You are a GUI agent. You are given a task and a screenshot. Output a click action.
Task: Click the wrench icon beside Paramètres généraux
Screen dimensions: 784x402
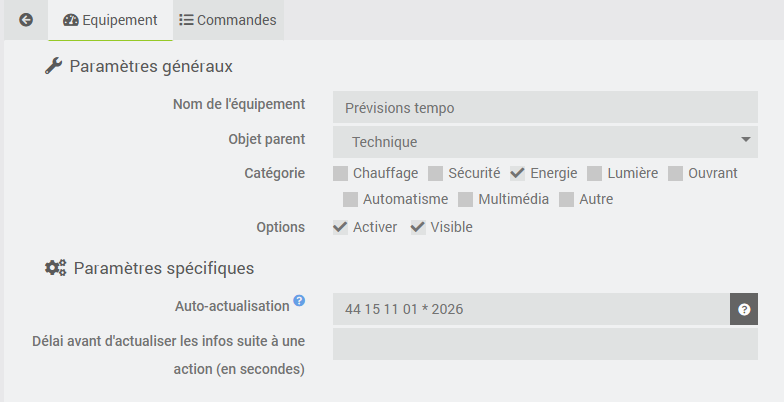(54, 66)
